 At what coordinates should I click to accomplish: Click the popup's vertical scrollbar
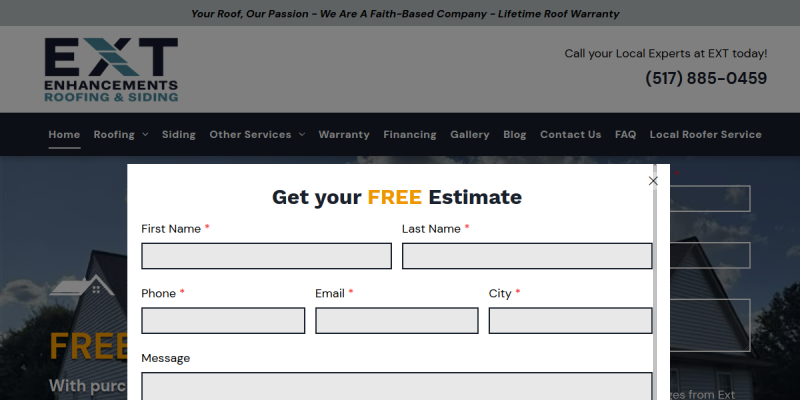point(655,282)
